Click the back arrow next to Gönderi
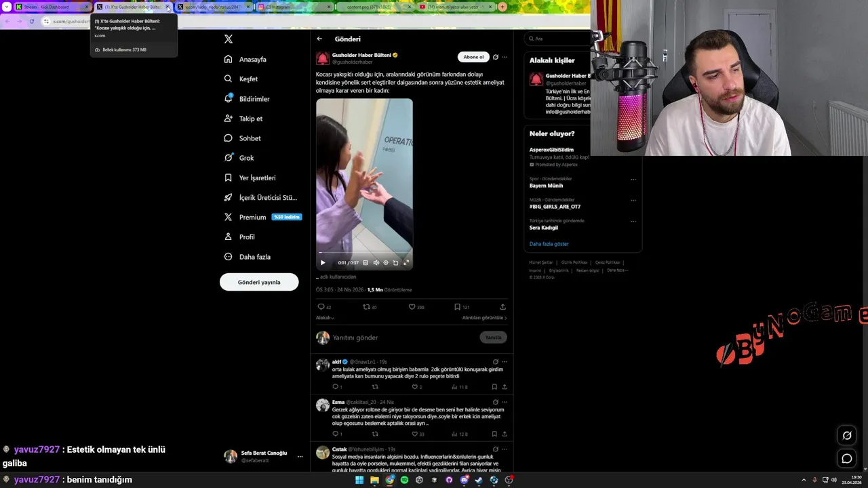 click(x=319, y=39)
